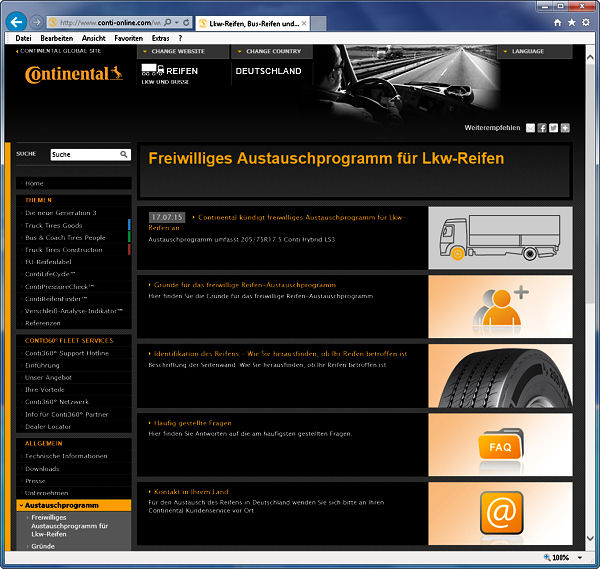Open the ? help menu
Image resolution: width=600 pixels, height=569 pixels.
(x=180, y=38)
